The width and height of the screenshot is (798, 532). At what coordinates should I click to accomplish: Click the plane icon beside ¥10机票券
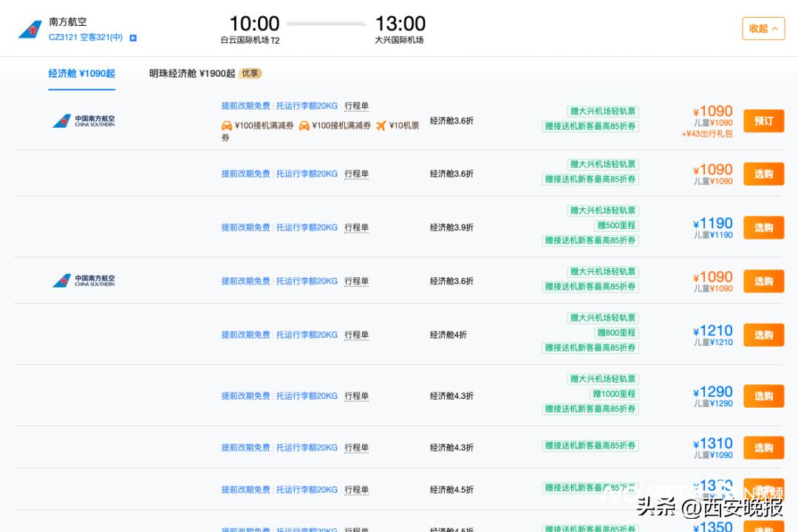tap(381, 126)
